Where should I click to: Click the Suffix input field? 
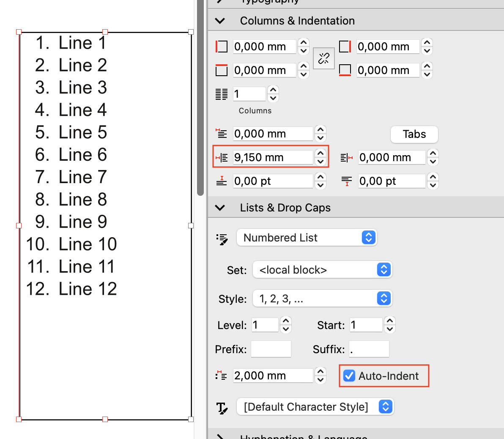[x=369, y=349]
